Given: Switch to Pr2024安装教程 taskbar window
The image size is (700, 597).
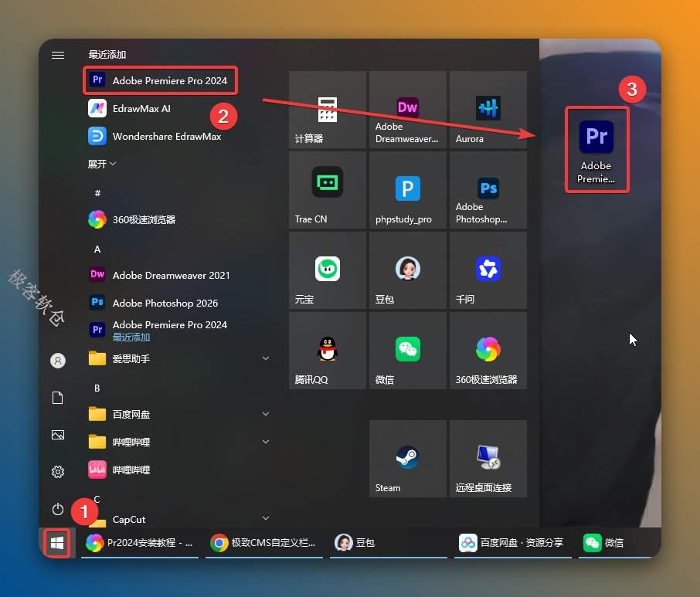Looking at the screenshot, I should click(139, 543).
